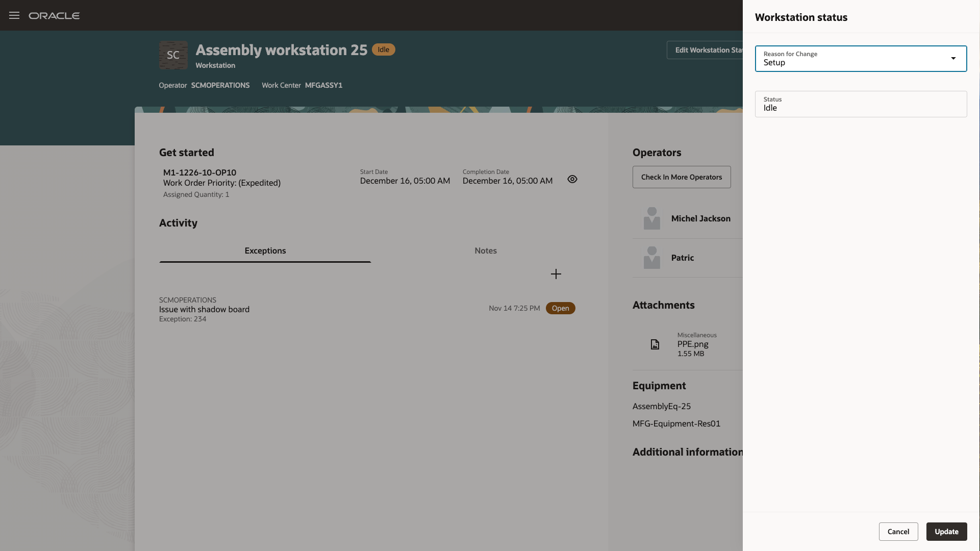Open the hamburger navigation menu
This screenshot has height=551, width=980.
coord(14,15)
